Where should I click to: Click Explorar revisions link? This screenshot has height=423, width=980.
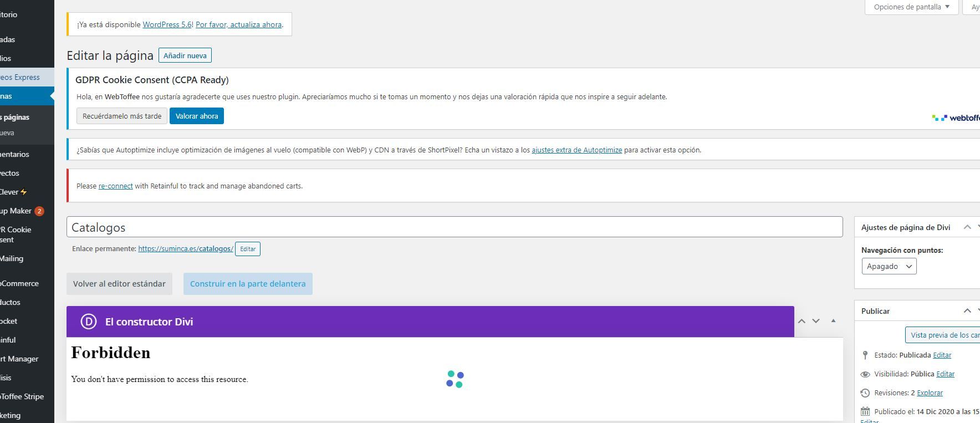930,393
